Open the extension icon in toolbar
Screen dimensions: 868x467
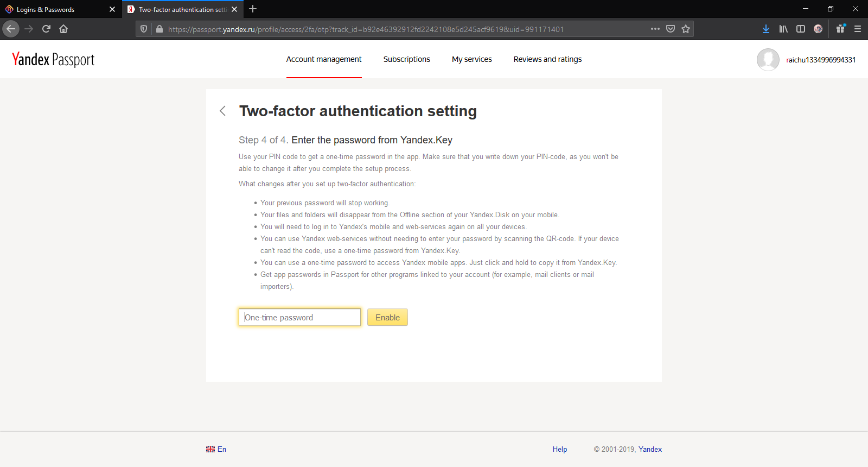coord(840,29)
